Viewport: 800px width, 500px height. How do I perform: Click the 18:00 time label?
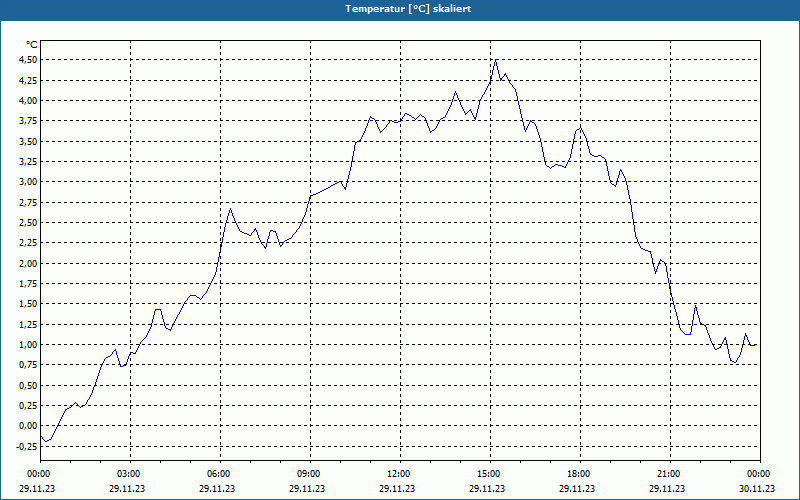pos(578,474)
